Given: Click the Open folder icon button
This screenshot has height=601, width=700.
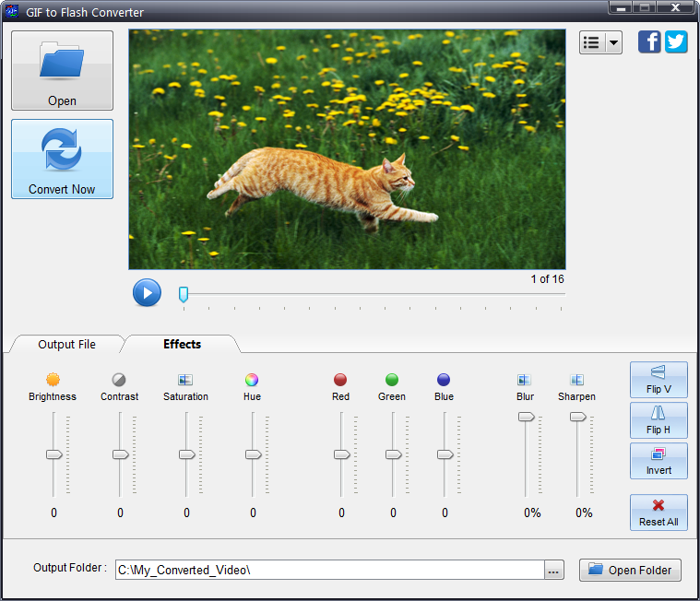Looking at the screenshot, I should pos(62,70).
